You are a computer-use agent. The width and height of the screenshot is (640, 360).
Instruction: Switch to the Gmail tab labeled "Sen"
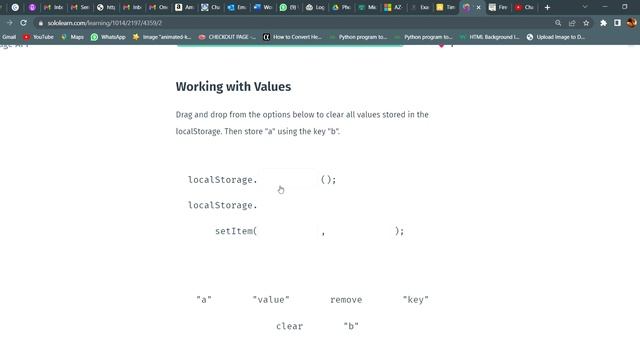click(x=80, y=7)
